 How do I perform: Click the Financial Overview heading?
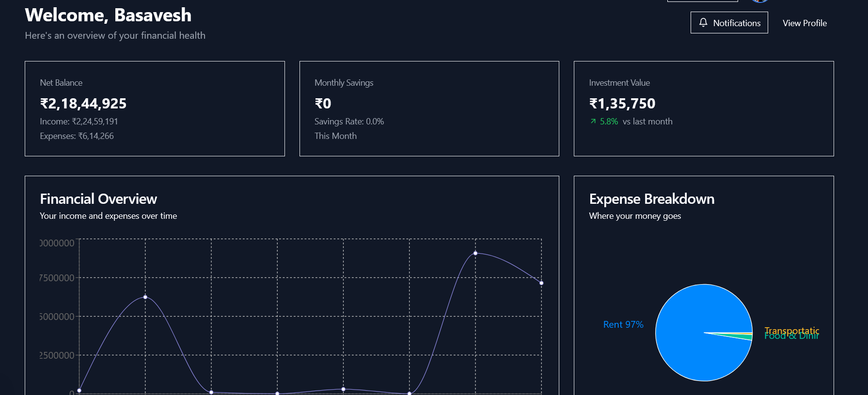click(98, 199)
